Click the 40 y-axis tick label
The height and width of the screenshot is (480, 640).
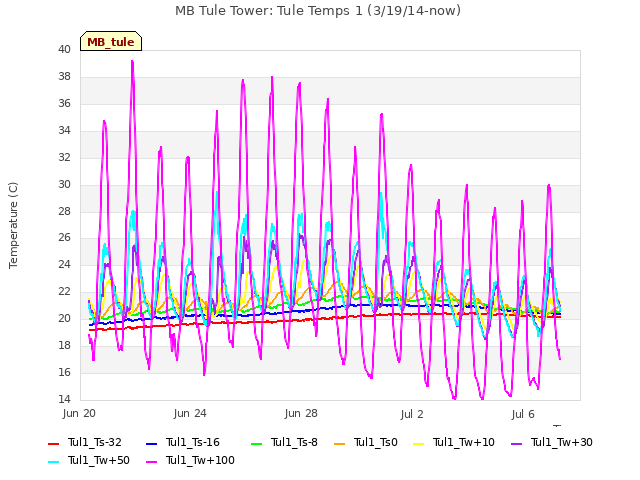point(64,49)
